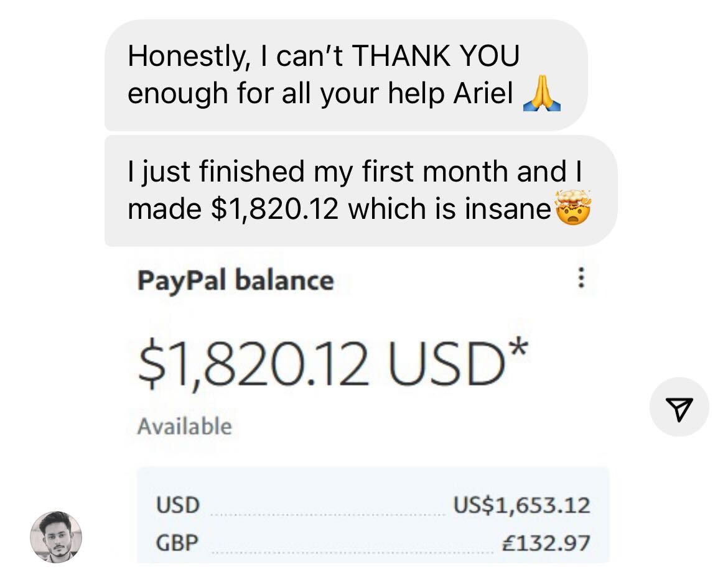Click the Available label under the balance
The height and width of the screenshot is (577, 728).
coord(184,427)
